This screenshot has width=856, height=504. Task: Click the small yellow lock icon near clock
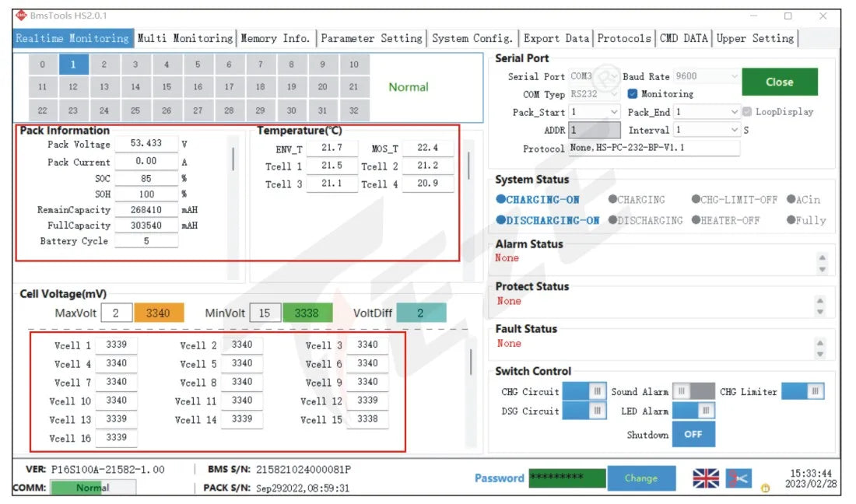(765, 488)
